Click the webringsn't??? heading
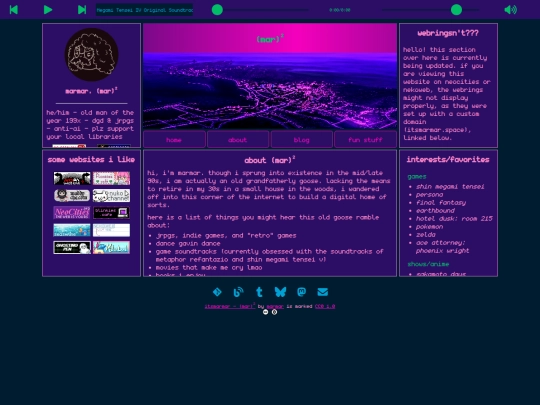 [x=448, y=33]
